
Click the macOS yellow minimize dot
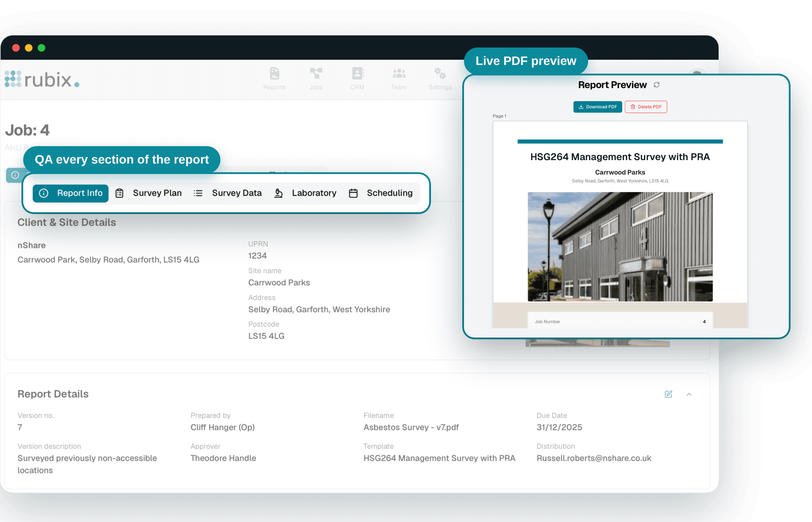pyautogui.click(x=29, y=48)
